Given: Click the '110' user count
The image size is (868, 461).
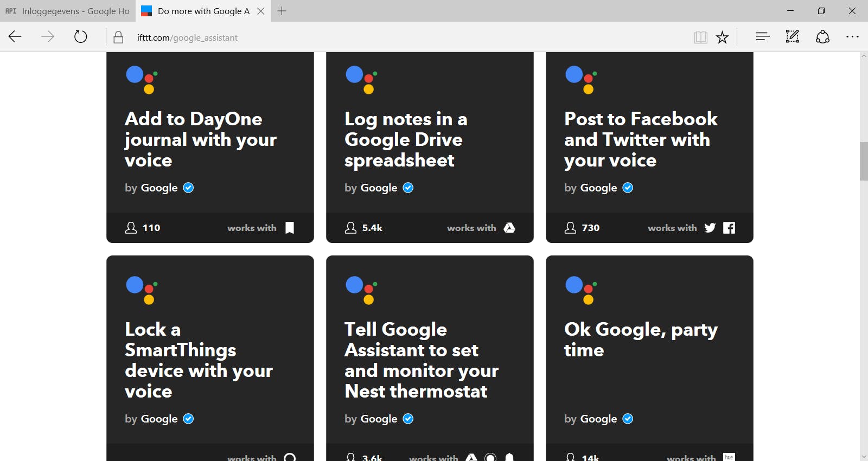Looking at the screenshot, I should pyautogui.click(x=151, y=228).
